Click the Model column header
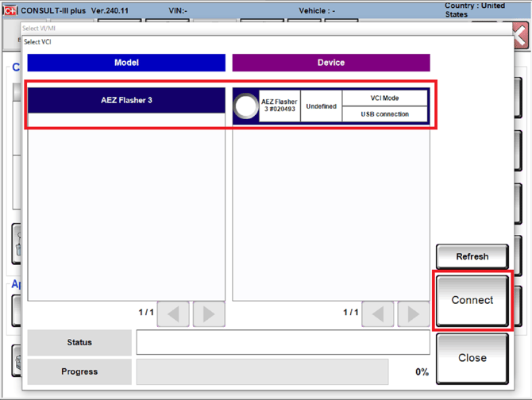Screen dimensions: 532x400 tap(126, 63)
